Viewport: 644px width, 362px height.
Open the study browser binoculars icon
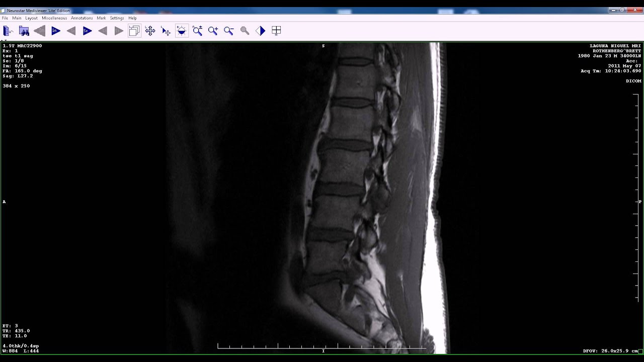point(24,31)
